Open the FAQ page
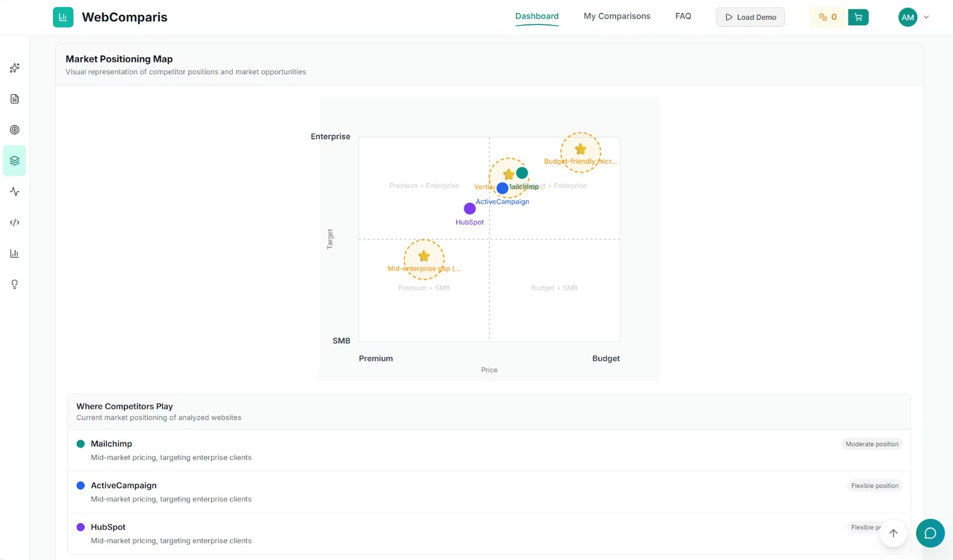Screen dimensions: 953x560 683,17
